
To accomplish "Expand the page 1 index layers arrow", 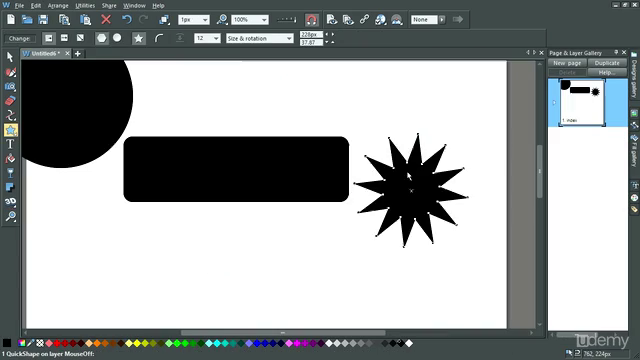I will 554,102.
